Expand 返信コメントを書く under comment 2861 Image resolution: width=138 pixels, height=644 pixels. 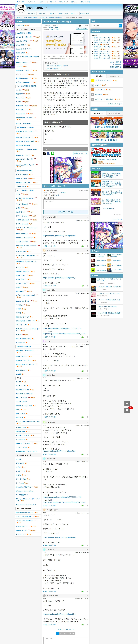click(x=50, y=417)
